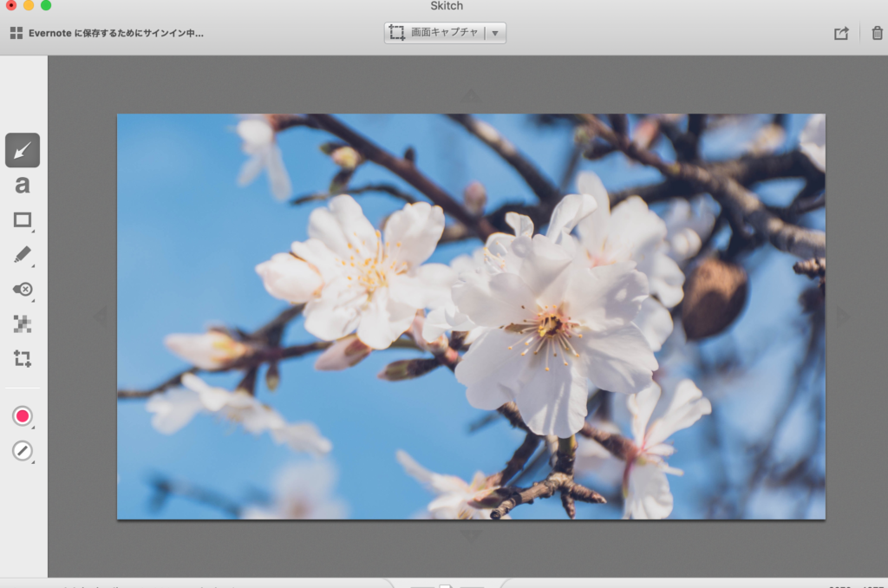Open the tool size line-width picker

(x=23, y=451)
